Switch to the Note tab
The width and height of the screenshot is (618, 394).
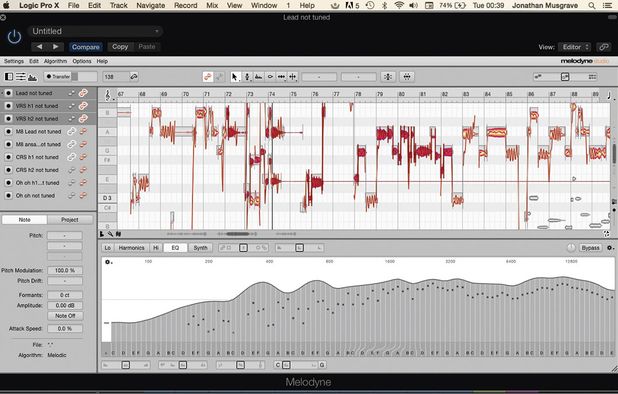coord(24,220)
